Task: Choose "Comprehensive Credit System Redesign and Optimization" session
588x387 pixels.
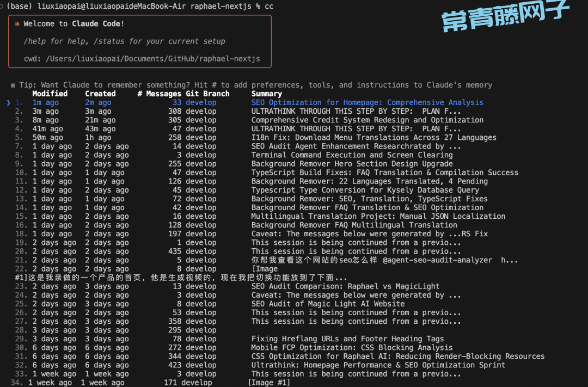Action: coord(249,120)
